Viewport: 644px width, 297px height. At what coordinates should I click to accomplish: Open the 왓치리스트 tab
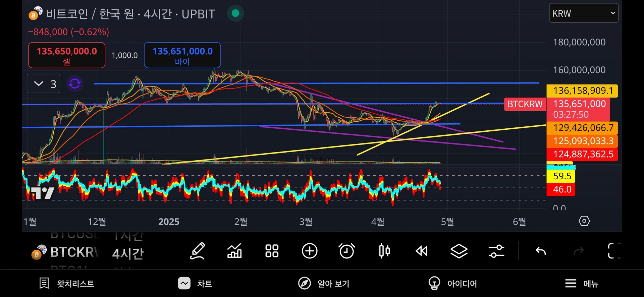coord(66,284)
